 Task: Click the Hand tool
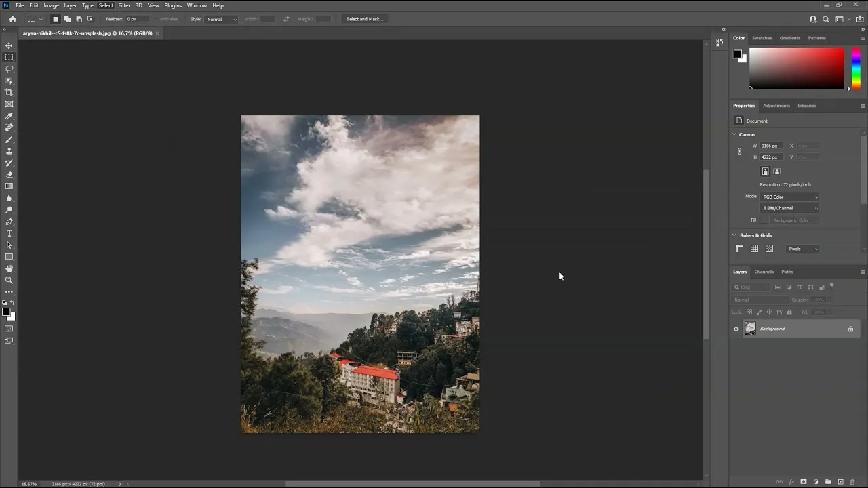(9, 268)
